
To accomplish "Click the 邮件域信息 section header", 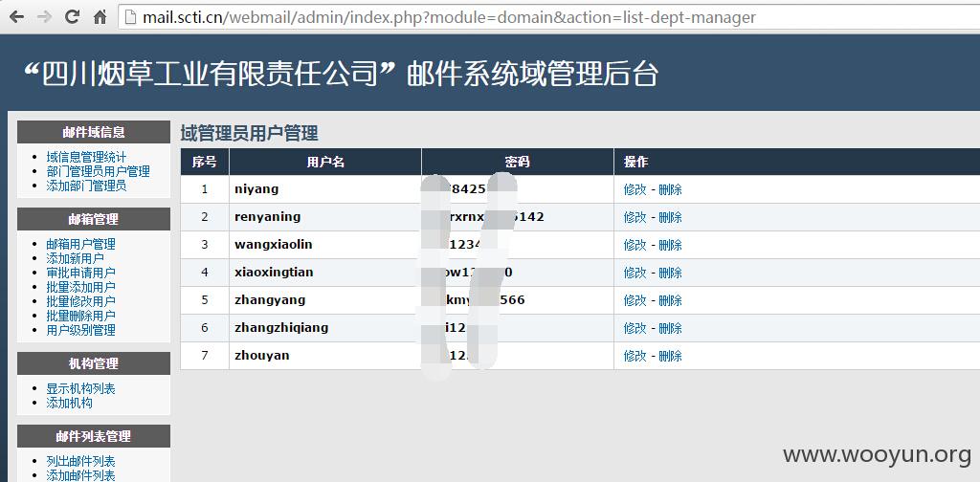I will pyautogui.click(x=94, y=132).
